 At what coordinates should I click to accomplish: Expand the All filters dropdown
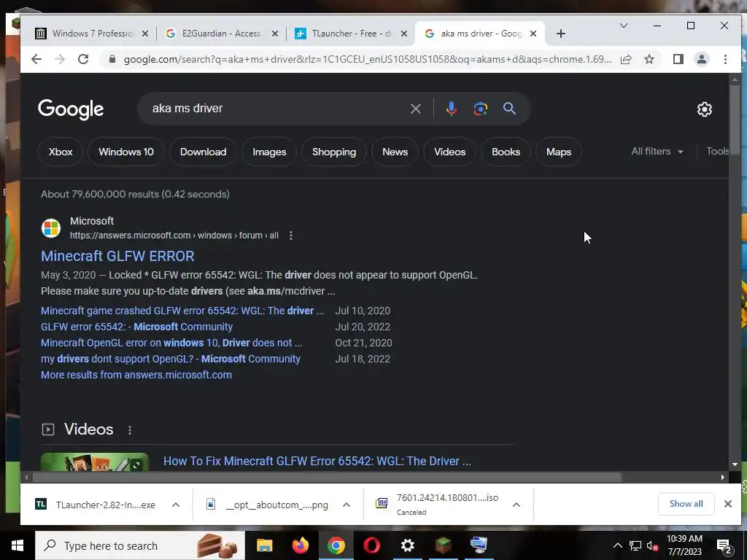(x=657, y=152)
